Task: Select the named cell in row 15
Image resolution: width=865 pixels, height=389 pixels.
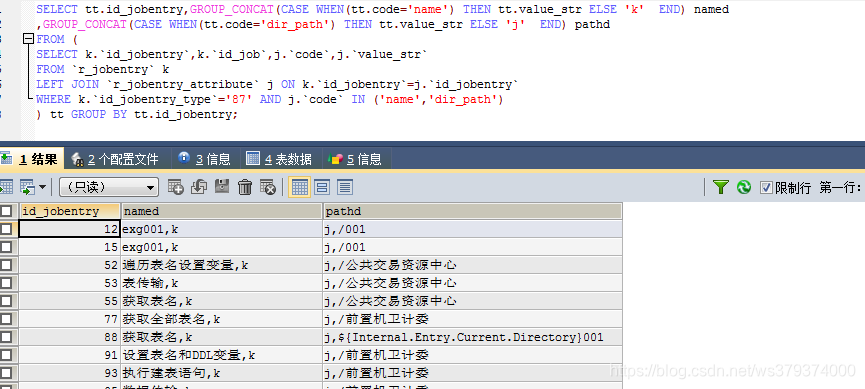Action: tap(222, 247)
